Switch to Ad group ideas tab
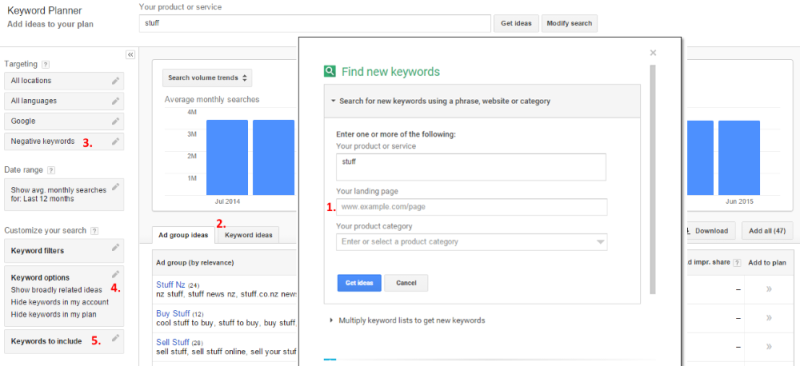The image size is (800, 366). 183,235
